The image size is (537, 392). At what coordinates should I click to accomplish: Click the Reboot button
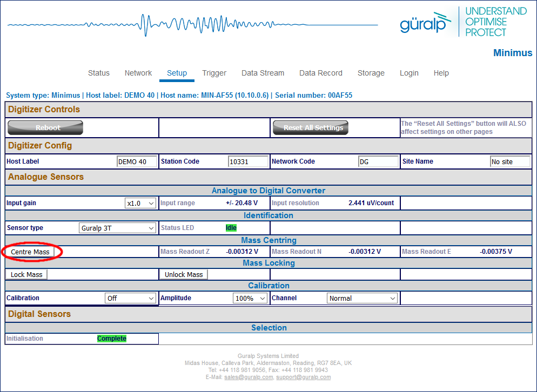45,128
